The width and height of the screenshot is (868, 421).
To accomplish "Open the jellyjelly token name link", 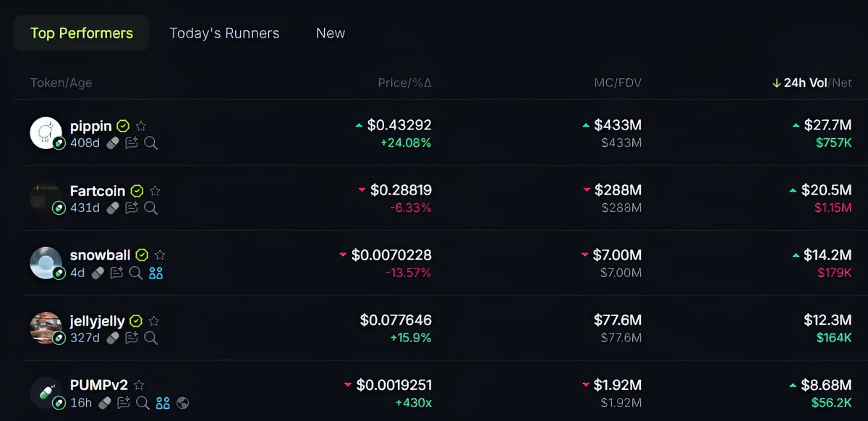I will pyautogui.click(x=97, y=320).
